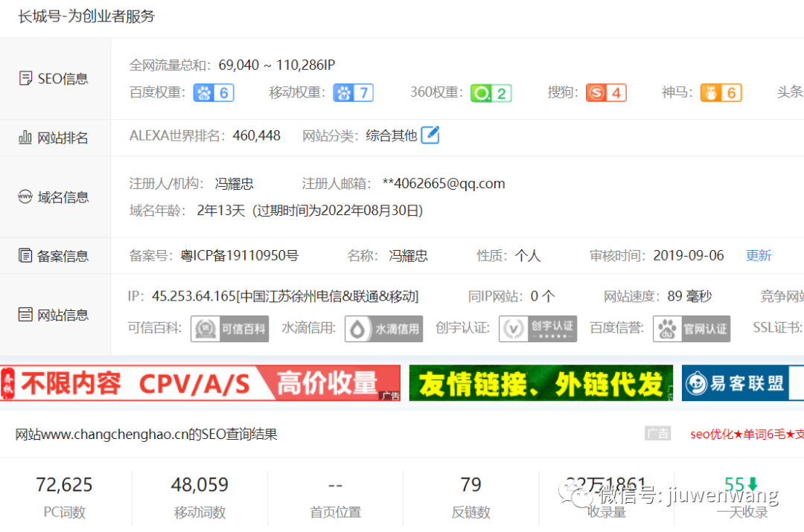The height and width of the screenshot is (532, 804).
Task: Click the ALEXA rank value 460,448
Action: coord(256,135)
